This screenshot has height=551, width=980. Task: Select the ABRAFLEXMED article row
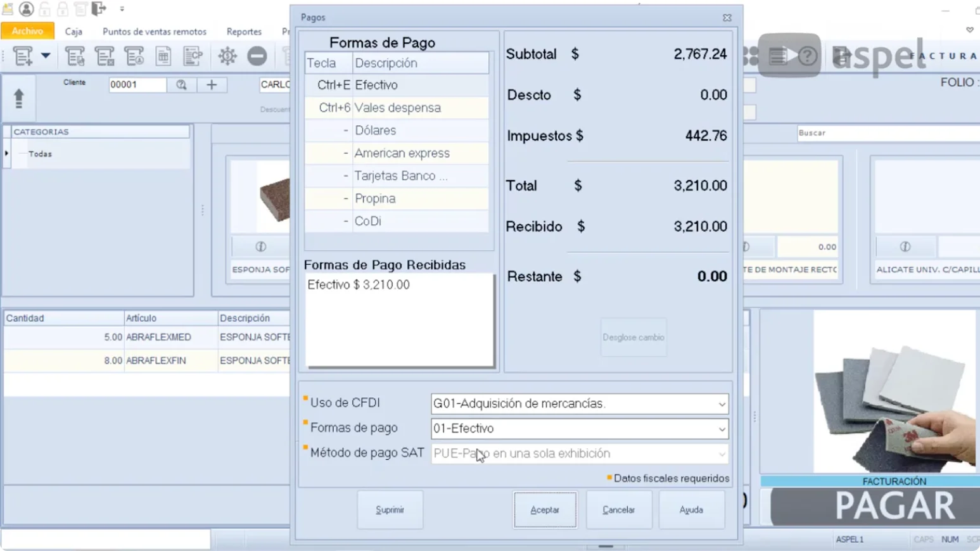click(146, 337)
